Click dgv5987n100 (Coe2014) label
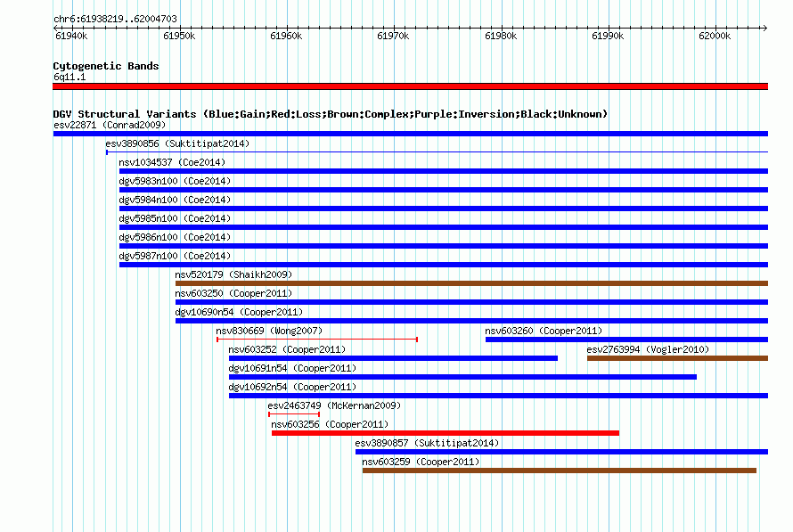Image resolution: width=793 pixels, height=532 pixels. point(175,256)
